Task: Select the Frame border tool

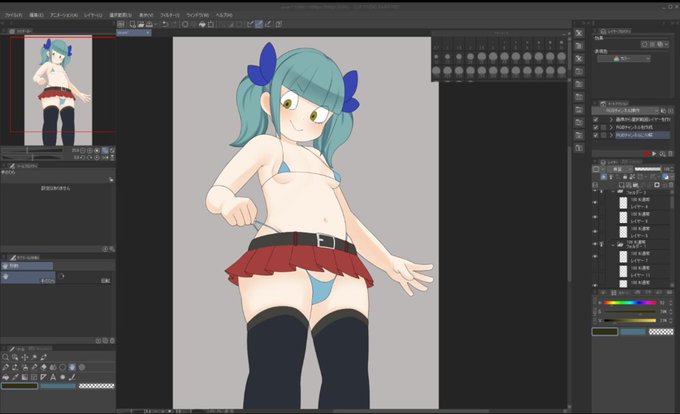Action: click(34, 377)
